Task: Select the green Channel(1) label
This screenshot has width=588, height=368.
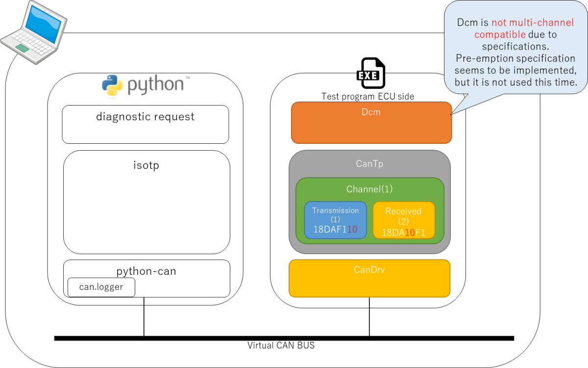Action: 369,189
